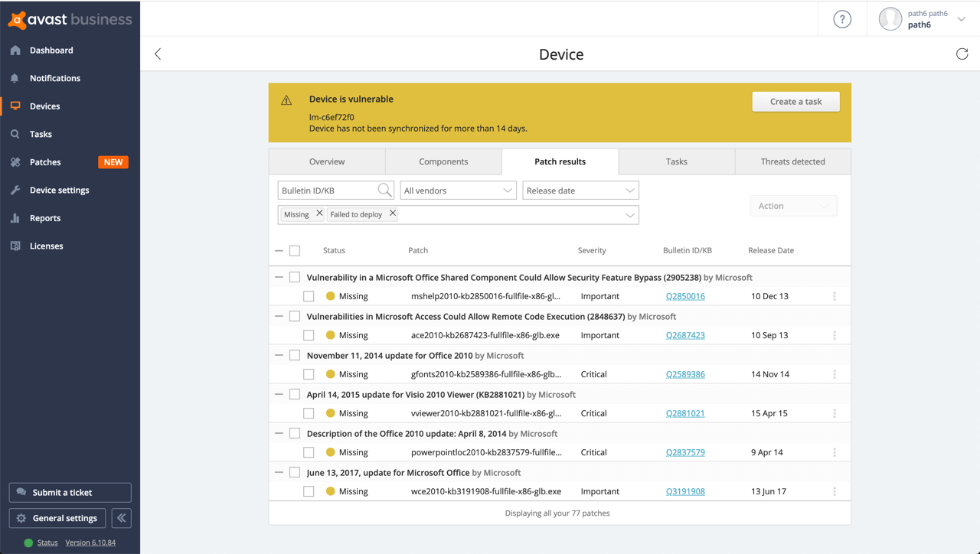This screenshot has height=554, width=980.
Task: Click the refresh icon on Device page
Action: [x=962, y=54]
